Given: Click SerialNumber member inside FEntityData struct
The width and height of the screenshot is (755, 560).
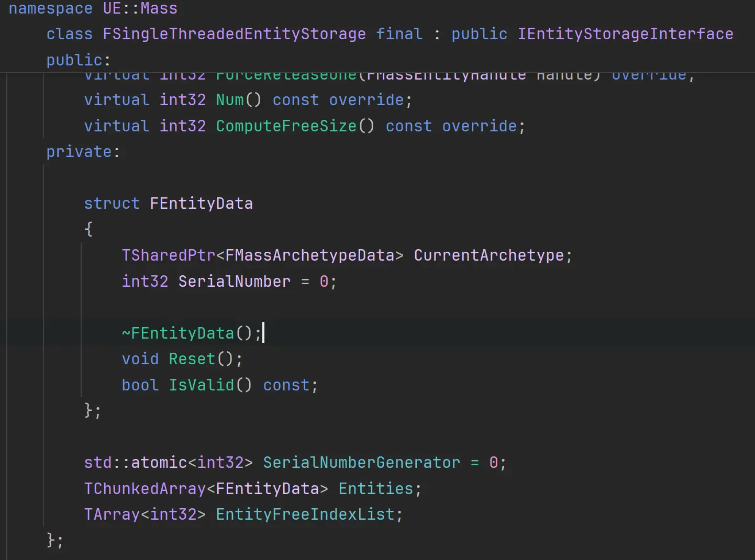Looking at the screenshot, I should pos(234,282).
